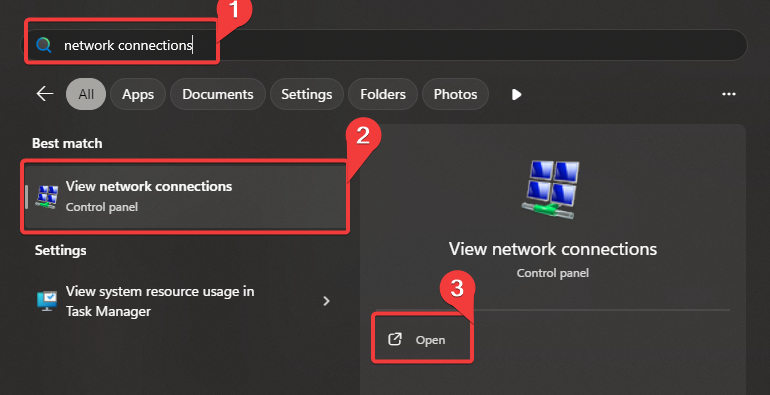Click the network connections icon in Best match
The height and width of the screenshot is (395, 770).
(47, 196)
